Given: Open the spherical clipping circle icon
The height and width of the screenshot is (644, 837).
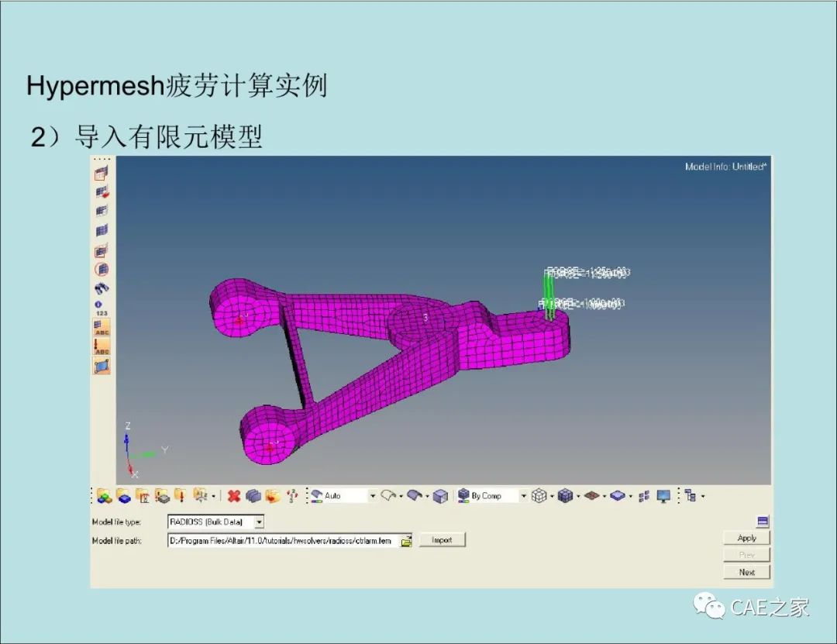Looking at the screenshot, I should coord(102,270).
